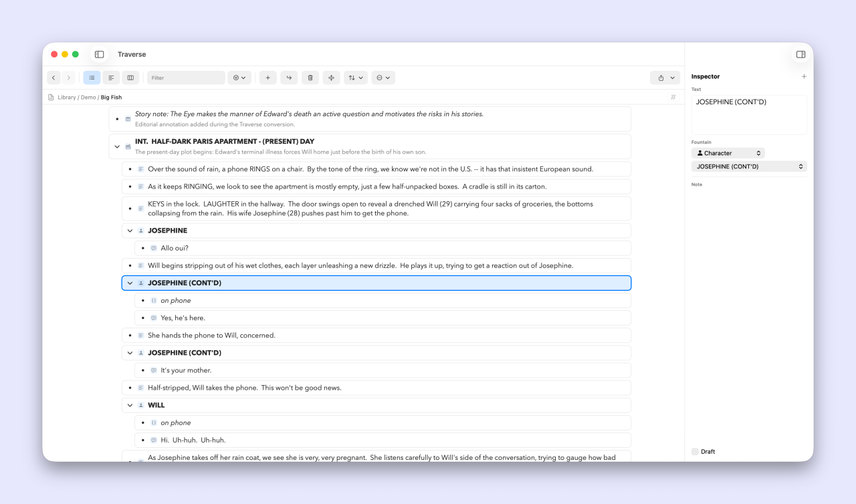The image size is (856, 504).
Task: Click the action icon beside 'Will begins stripping'
Action: pos(141,265)
